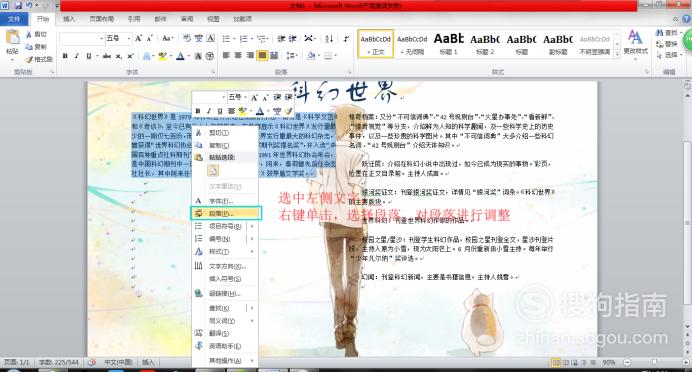Apply the 标题 1 style
Screen dimensions: 692x372
(448, 44)
